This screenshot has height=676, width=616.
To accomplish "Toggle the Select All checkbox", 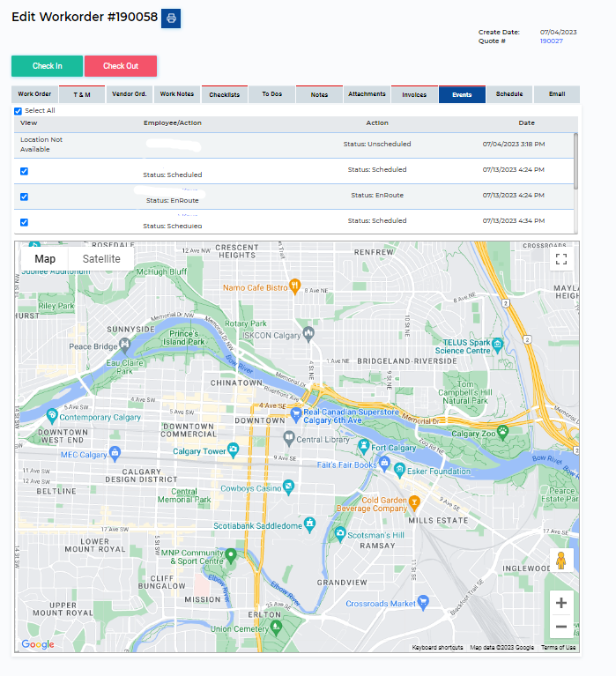I will coord(19,111).
